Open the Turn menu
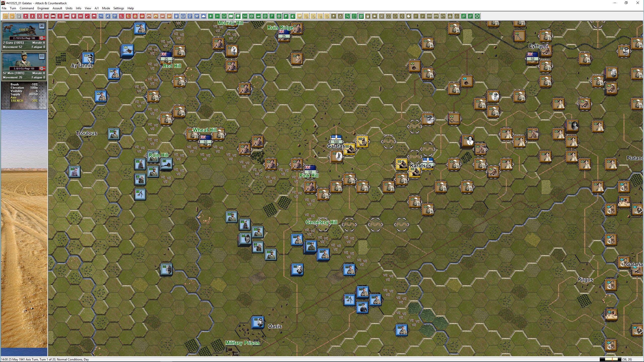644x362 pixels. [x=13, y=8]
